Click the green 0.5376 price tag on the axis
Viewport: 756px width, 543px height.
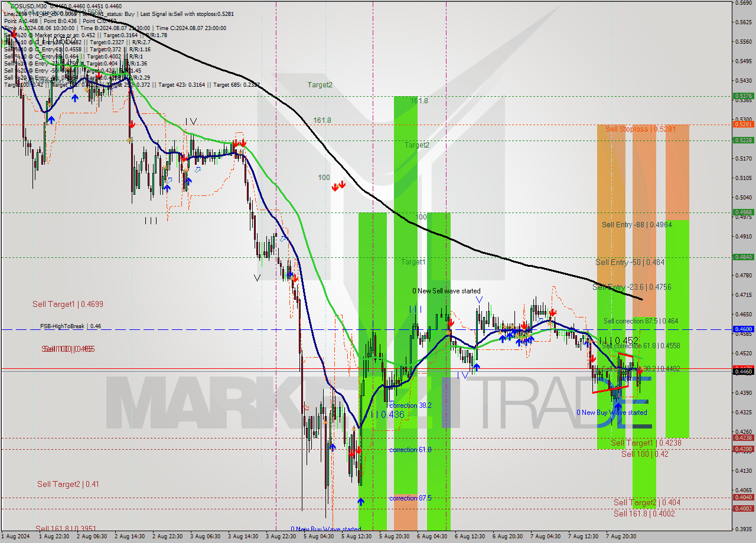[742, 96]
